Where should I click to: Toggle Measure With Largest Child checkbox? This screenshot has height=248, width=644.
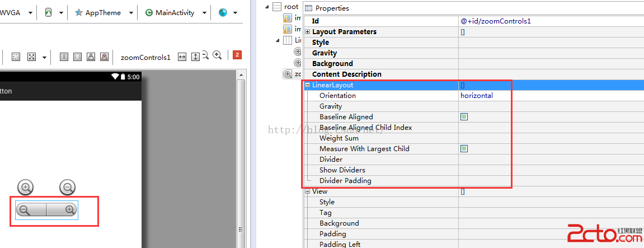coord(464,149)
